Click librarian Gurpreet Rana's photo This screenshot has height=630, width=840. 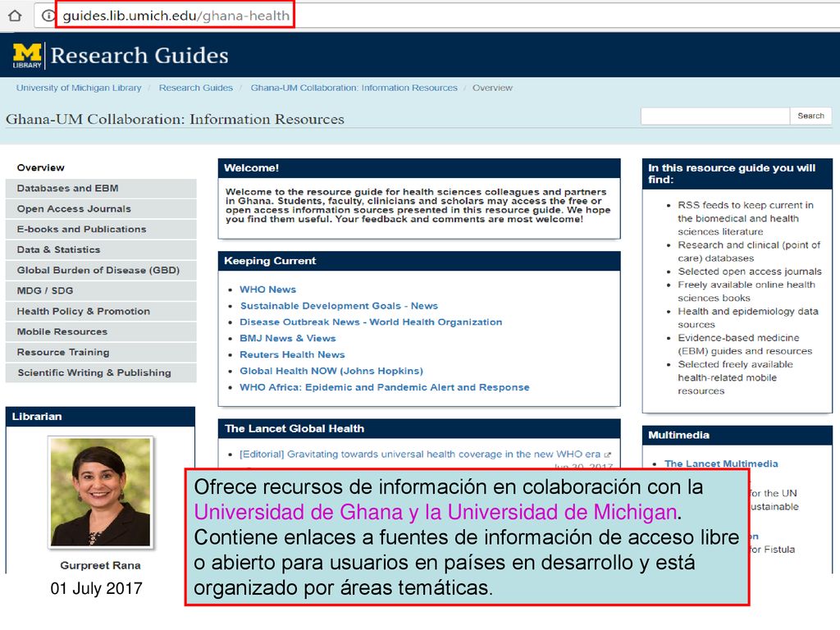click(x=101, y=492)
